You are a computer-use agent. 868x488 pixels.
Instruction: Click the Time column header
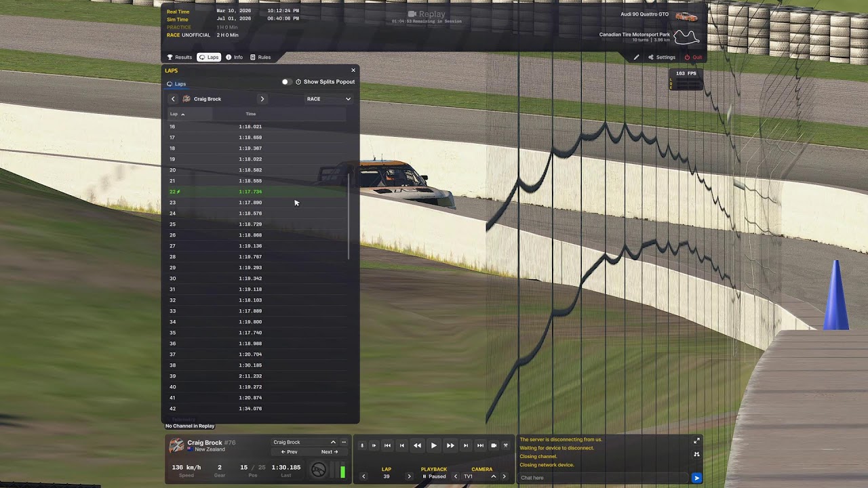pos(250,114)
